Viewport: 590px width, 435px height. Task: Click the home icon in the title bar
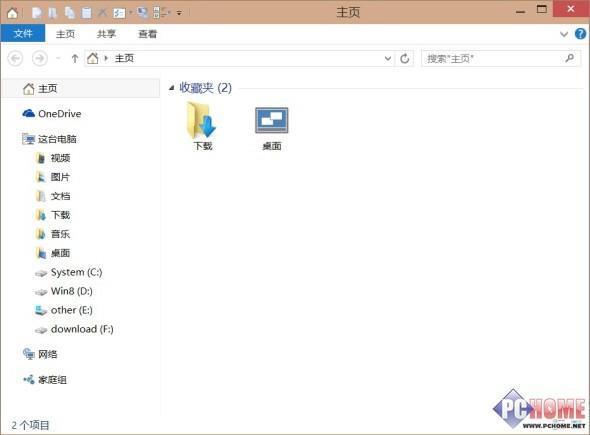12,13
